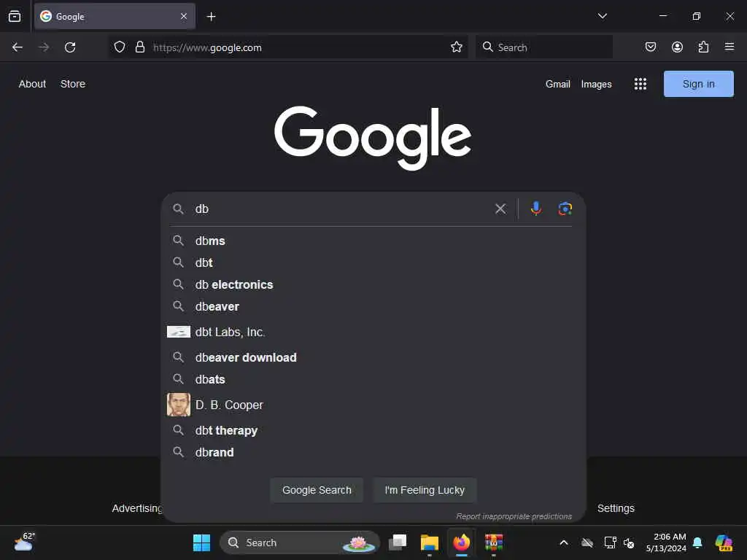Open the Save to Pocket icon
The image size is (747, 560).
pyautogui.click(x=650, y=47)
